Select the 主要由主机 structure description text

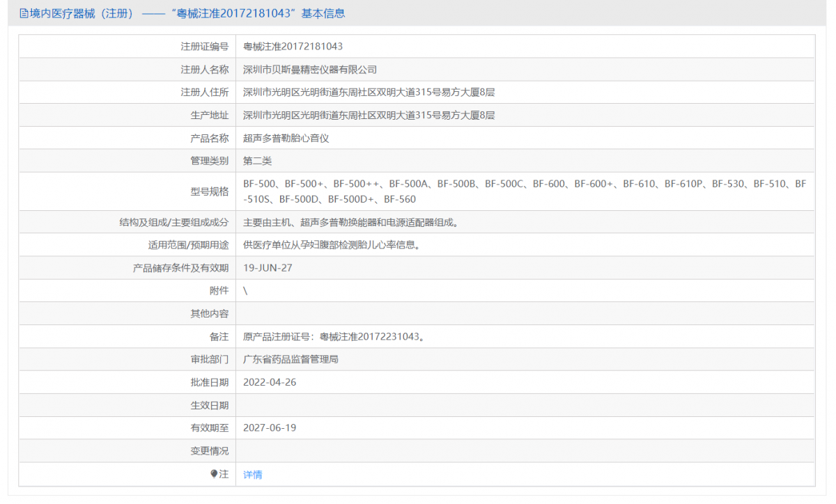pyautogui.click(x=350, y=223)
